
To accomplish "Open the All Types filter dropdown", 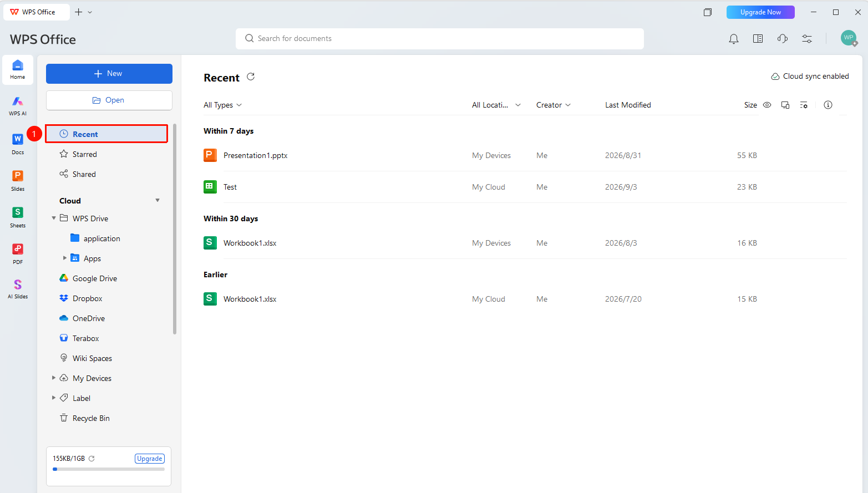I will pyautogui.click(x=223, y=105).
